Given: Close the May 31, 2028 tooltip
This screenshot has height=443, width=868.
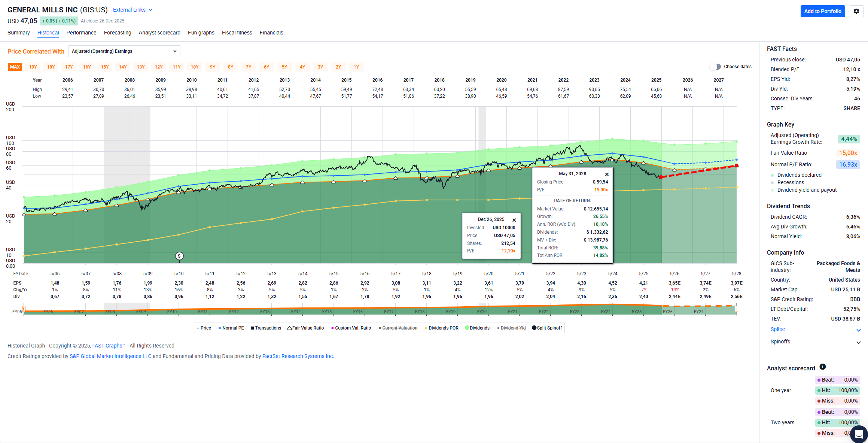Looking at the screenshot, I should (607, 175).
